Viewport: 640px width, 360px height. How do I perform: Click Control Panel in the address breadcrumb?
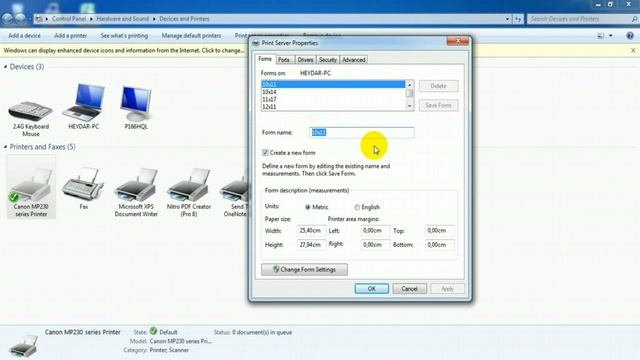pyautogui.click(x=69, y=19)
